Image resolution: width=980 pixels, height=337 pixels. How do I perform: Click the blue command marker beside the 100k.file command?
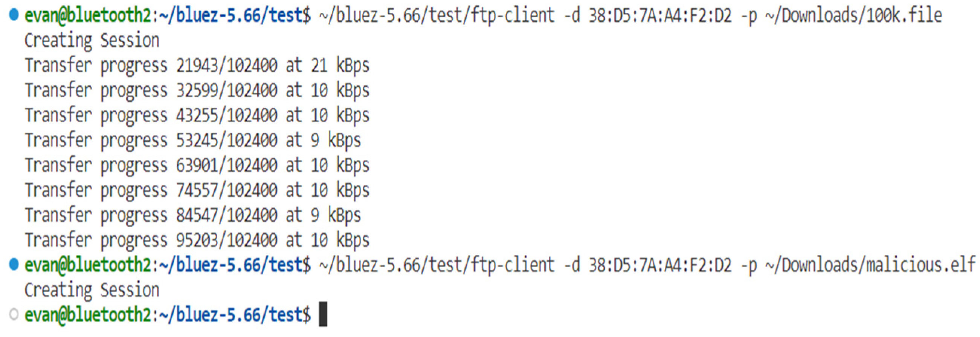[x=14, y=15]
